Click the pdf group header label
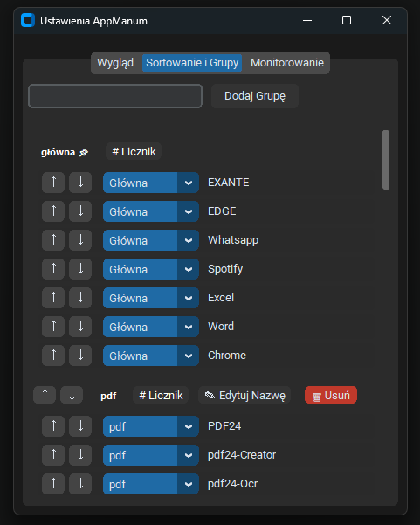The width and height of the screenshot is (420, 525). click(108, 396)
